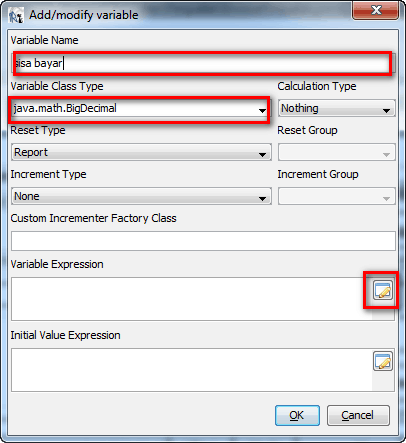
Task: Dismiss dialog with Cancel button
Action: pyautogui.click(x=358, y=415)
